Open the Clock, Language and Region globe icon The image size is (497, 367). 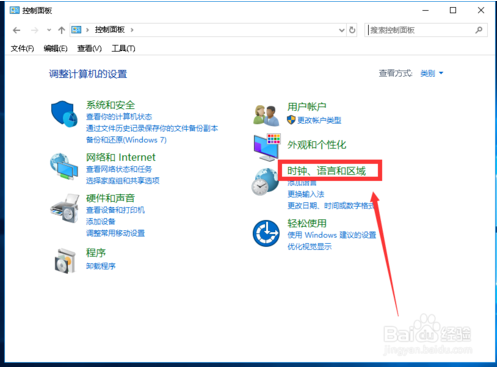(265, 182)
